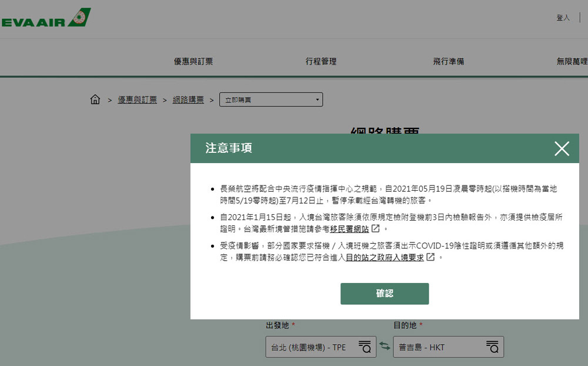This screenshot has width=588, height=366.
Task: Expand the 立即購票 dropdown
Action: [x=270, y=99]
